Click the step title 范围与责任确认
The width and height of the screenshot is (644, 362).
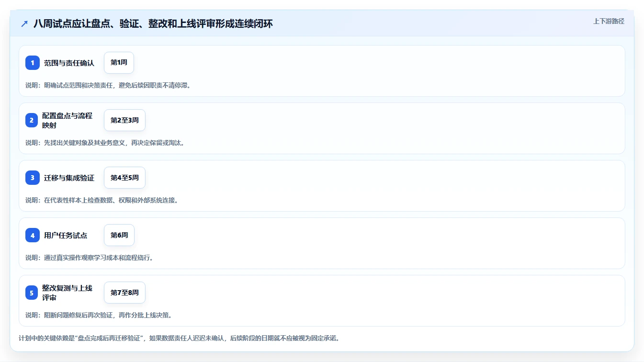tap(69, 63)
